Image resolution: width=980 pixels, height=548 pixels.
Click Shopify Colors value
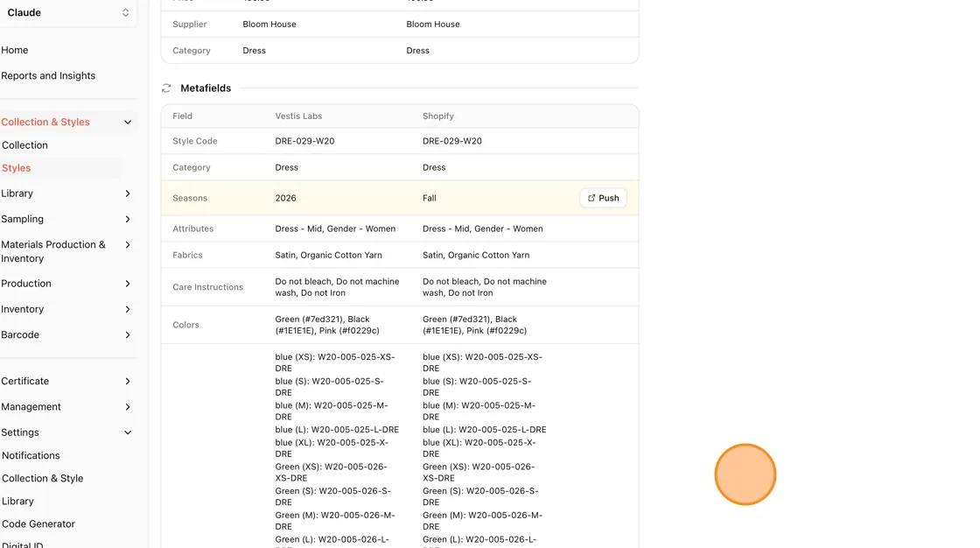pos(474,325)
